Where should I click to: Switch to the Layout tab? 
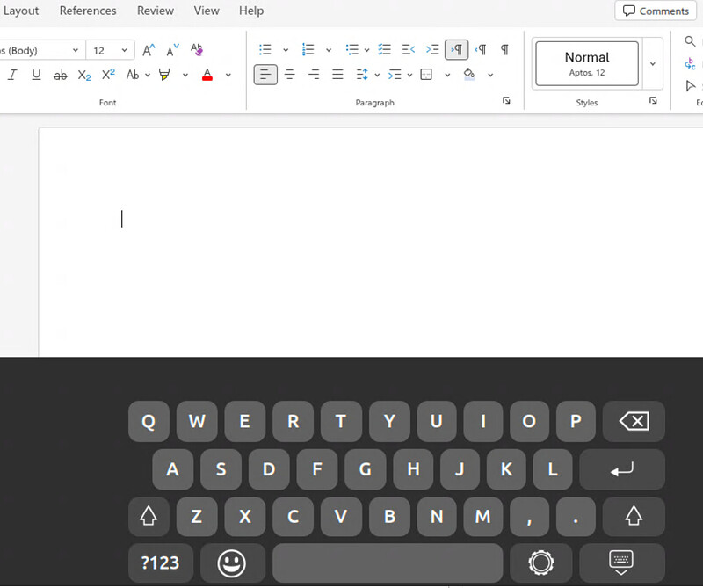pos(20,11)
